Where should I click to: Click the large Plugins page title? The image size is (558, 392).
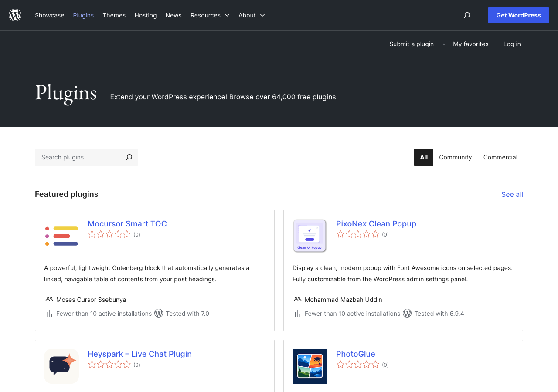tap(66, 93)
